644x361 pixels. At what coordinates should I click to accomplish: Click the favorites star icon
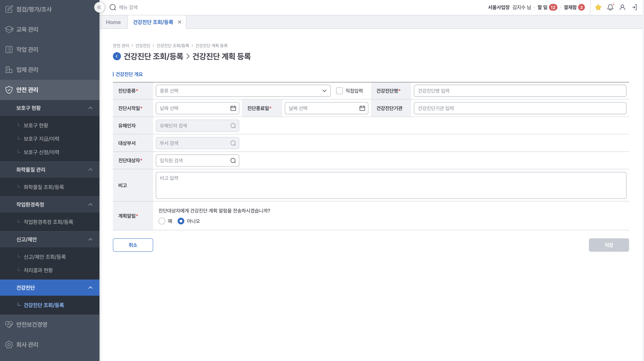pos(598,7)
